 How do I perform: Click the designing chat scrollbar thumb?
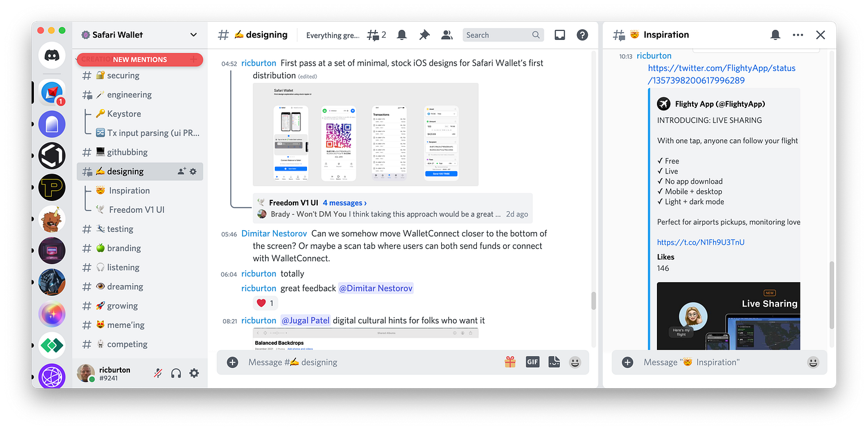click(x=594, y=301)
